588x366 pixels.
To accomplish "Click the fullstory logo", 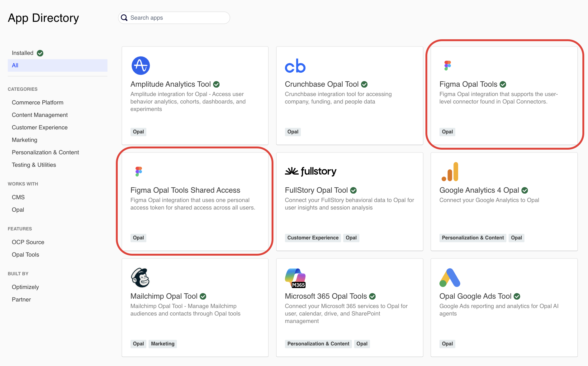I will (311, 171).
